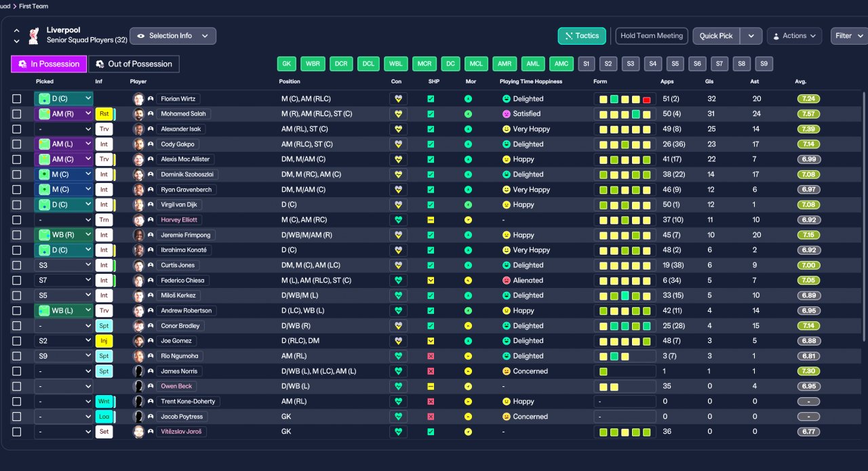Click Federico Chiesa's Alienated face icon
The height and width of the screenshot is (471, 868).
(506, 281)
